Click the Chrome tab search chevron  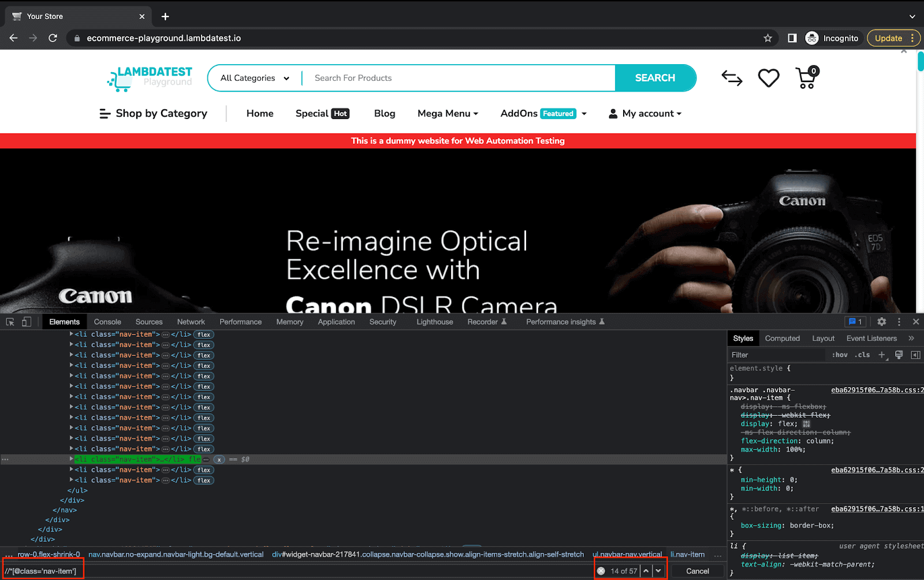(x=912, y=16)
